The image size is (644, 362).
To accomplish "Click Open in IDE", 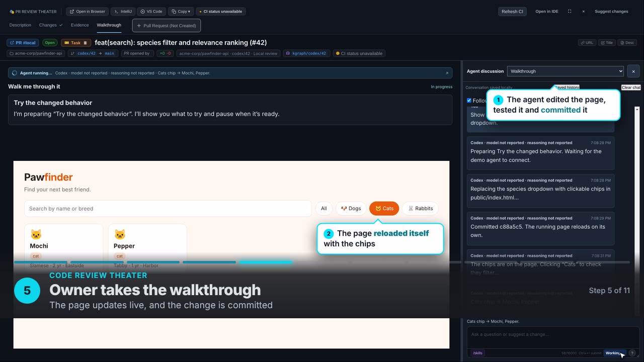I will coord(547,12).
